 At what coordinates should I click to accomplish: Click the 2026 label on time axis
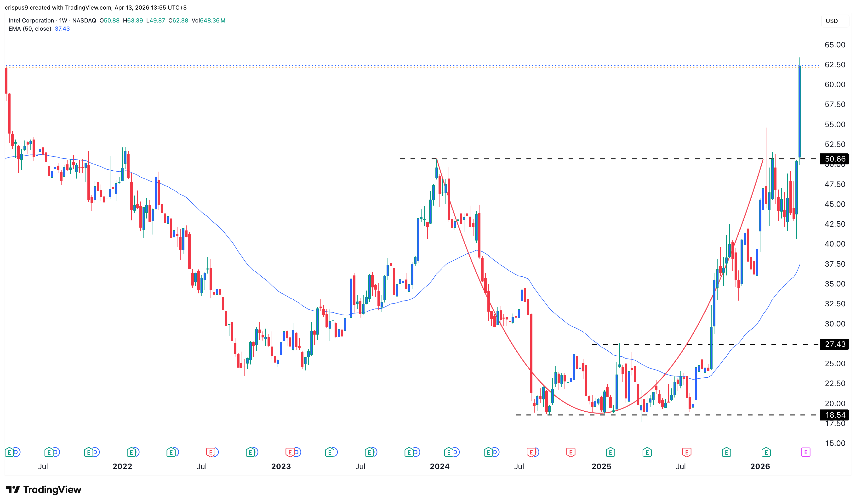[760, 466]
